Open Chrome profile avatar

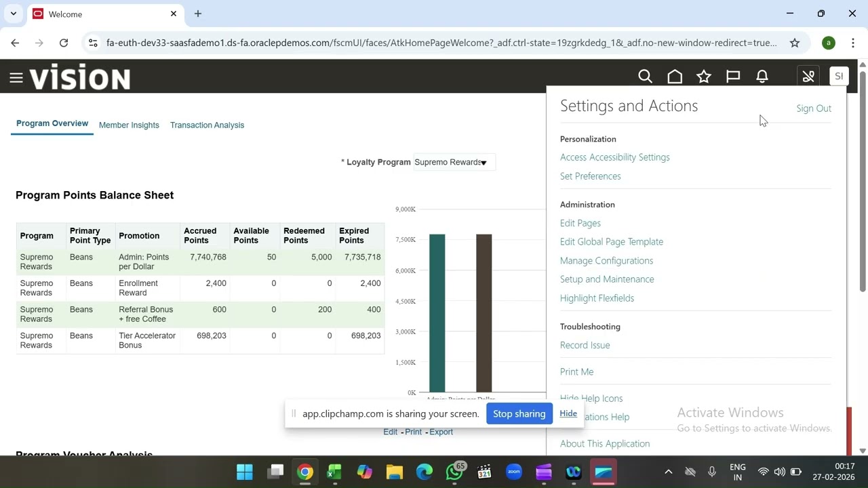pyautogui.click(x=829, y=43)
